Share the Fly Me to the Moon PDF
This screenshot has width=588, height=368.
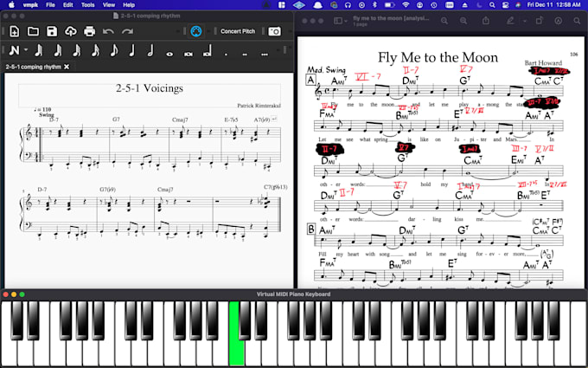click(486, 21)
